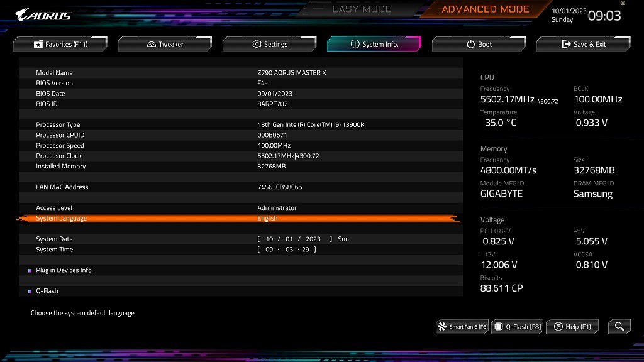
Task: Launch Q-Flash [F8] from bottom bar
Action: [x=518, y=327]
